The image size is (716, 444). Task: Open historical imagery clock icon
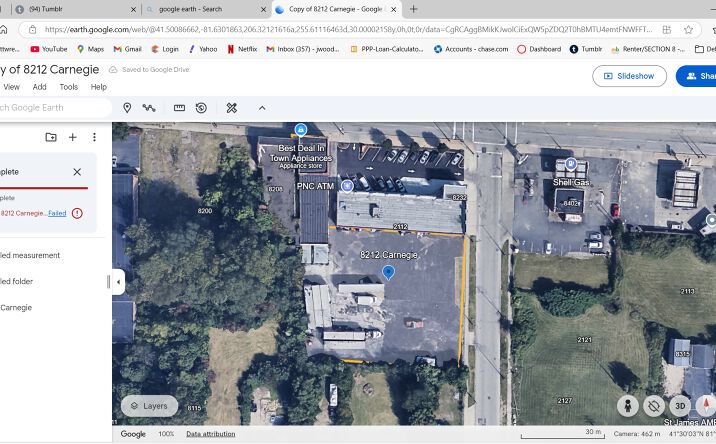pyautogui.click(x=201, y=108)
